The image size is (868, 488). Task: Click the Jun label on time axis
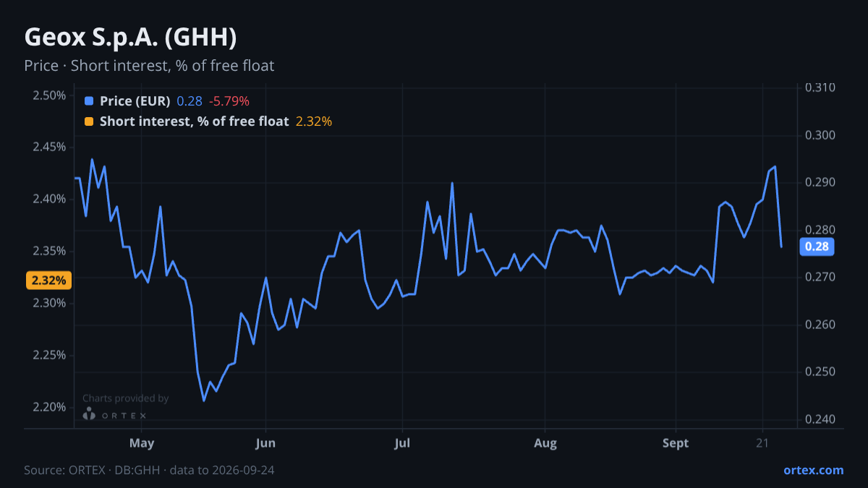tap(265, 443)
